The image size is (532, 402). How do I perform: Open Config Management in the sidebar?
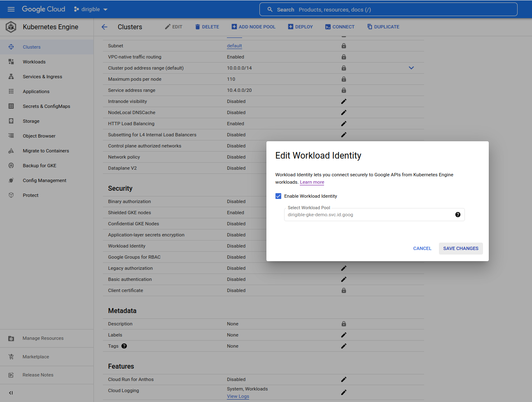[x=47, y=180]
